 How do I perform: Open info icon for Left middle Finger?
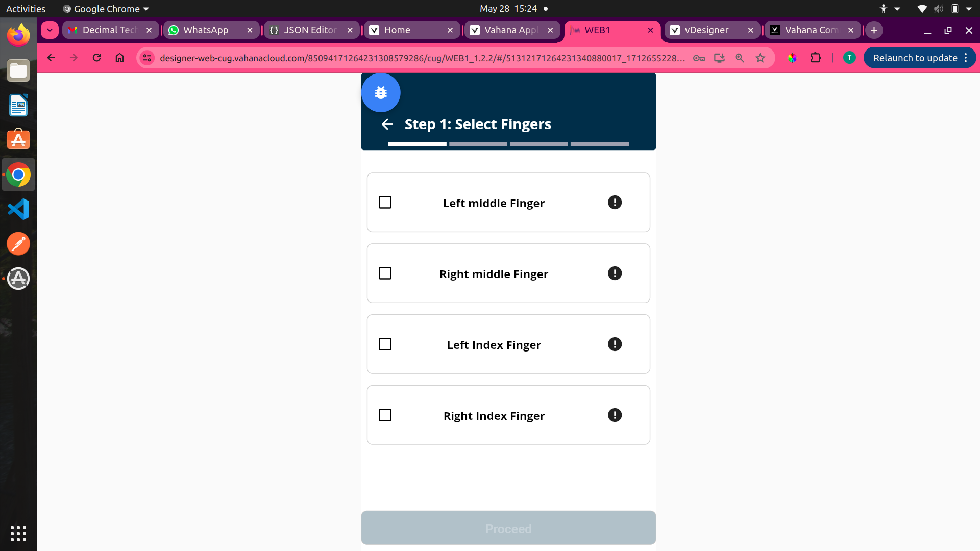(615, 203)
